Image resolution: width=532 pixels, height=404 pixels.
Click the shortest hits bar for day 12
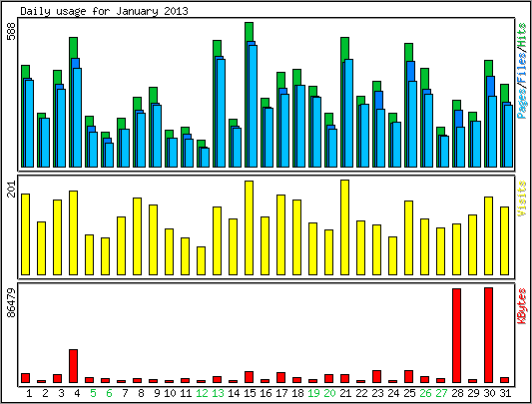point(201,144)
